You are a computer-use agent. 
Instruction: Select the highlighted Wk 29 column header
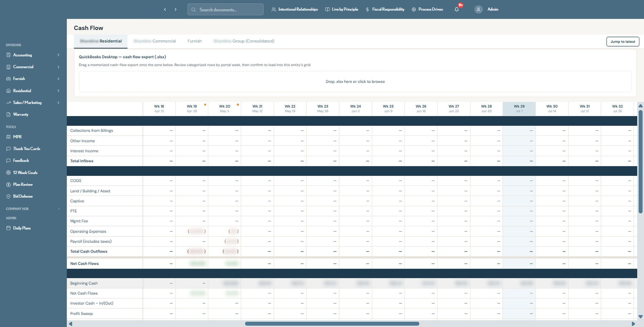519,109
